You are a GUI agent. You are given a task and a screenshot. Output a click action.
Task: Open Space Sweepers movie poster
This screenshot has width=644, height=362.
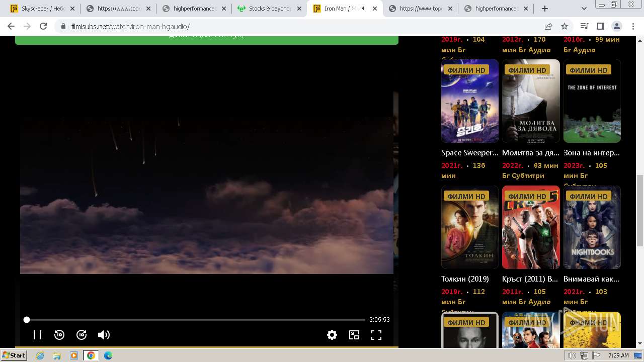pos(470,101)
